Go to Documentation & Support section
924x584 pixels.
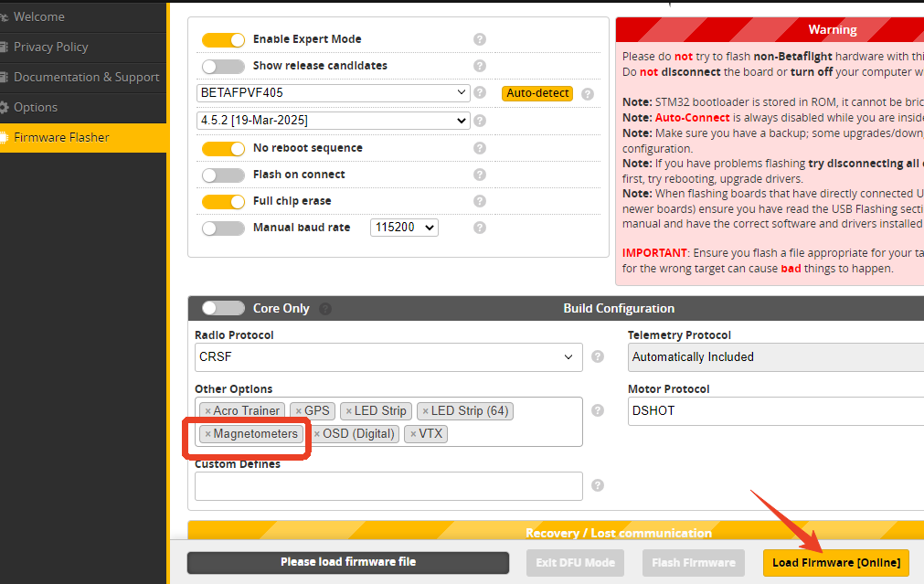pyautogui.click(x=86, y=77)
